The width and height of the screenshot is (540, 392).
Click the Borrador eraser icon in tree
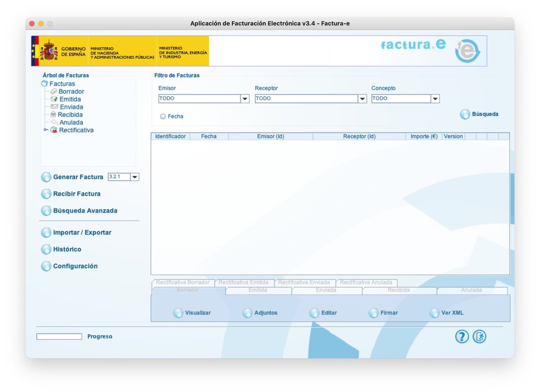pyautogui.click(x=54, y=91)
